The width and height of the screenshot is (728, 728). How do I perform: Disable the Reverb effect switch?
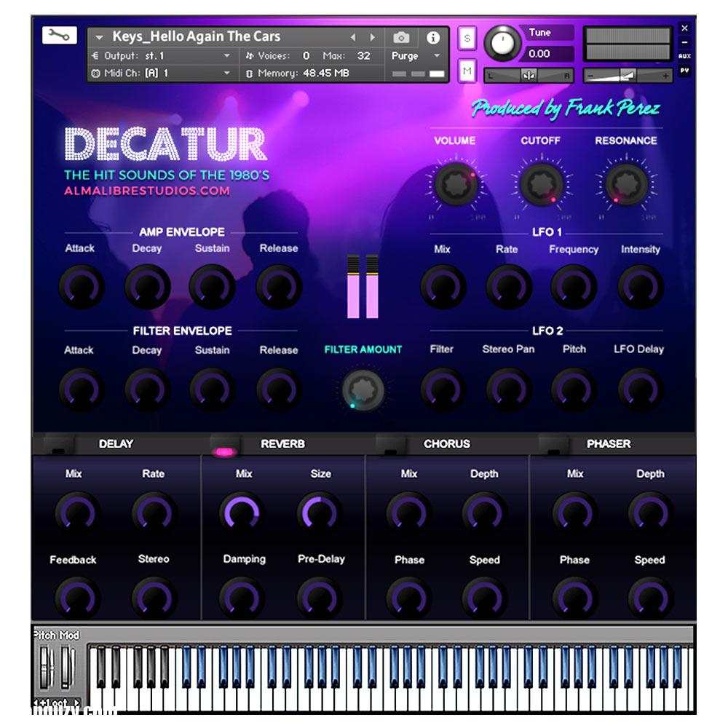click(225, 445)
